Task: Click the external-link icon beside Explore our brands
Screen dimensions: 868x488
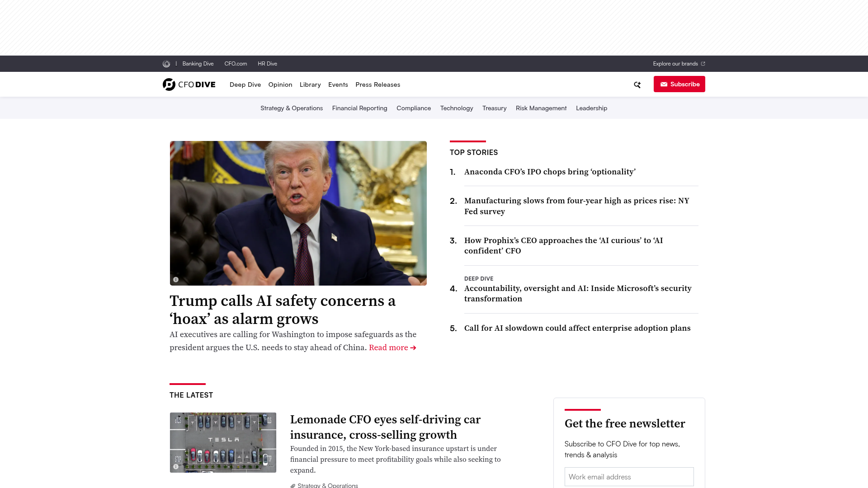Action: [x=703, y=64]
